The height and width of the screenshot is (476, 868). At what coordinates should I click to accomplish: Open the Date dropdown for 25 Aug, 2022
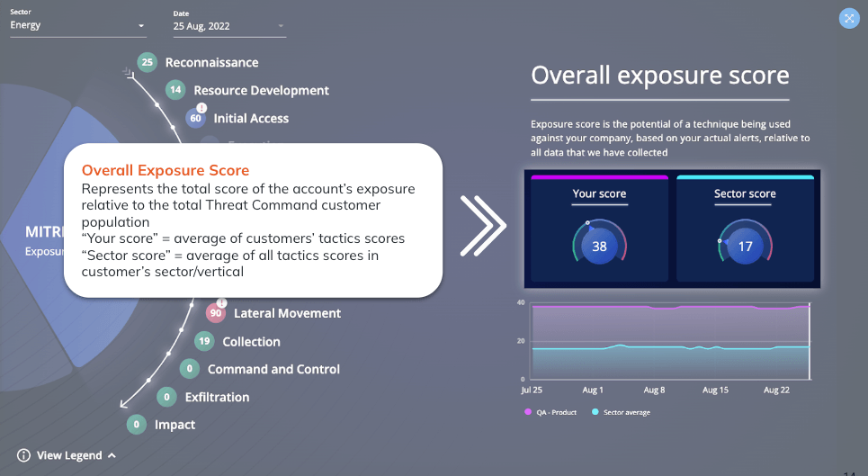tap(229, 26)
